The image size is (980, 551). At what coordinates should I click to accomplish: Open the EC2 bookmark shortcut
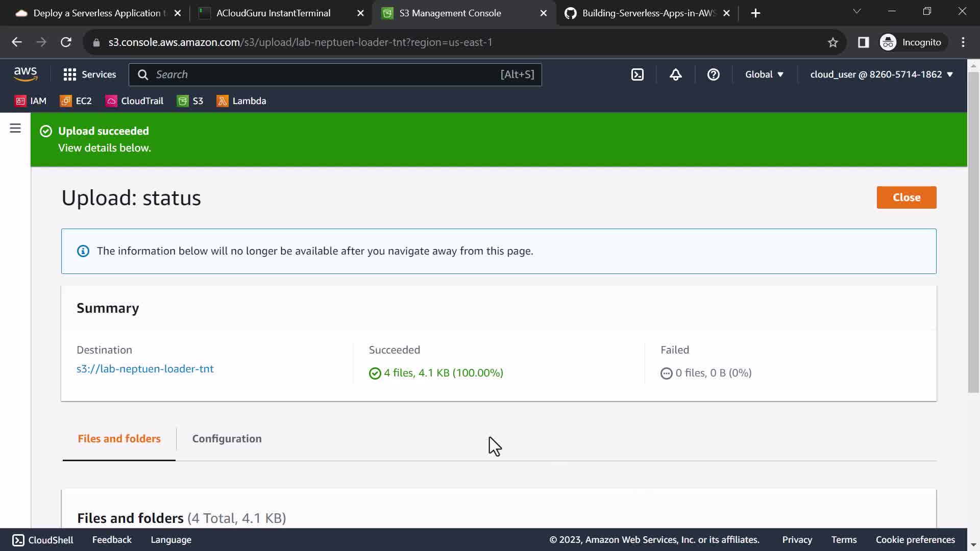pyautogui.click(x=76, y=101)
